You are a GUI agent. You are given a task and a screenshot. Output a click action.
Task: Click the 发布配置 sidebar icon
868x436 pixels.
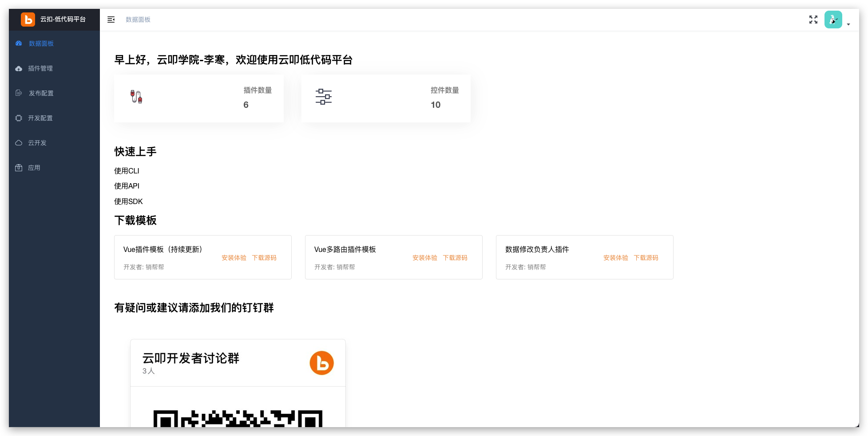point(19,93)
